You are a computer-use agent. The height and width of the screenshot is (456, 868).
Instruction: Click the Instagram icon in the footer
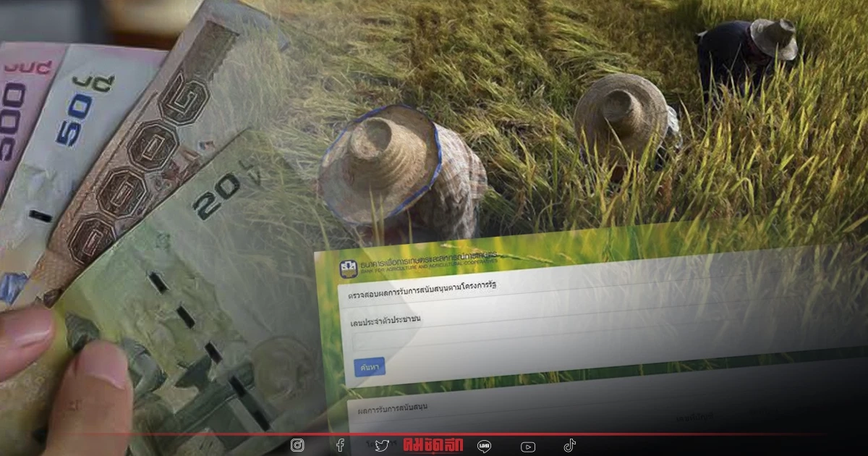click(297, 446)
